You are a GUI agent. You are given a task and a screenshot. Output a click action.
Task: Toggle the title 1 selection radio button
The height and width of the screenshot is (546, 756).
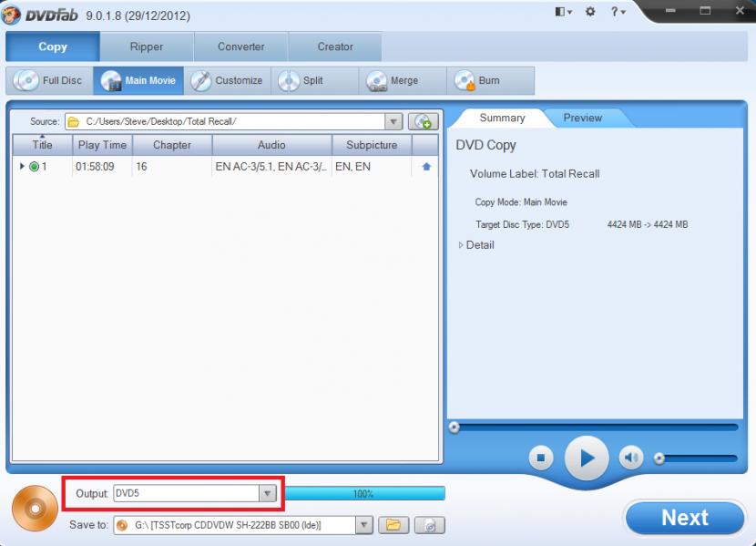pyautogui.click(x=34, y=167)
